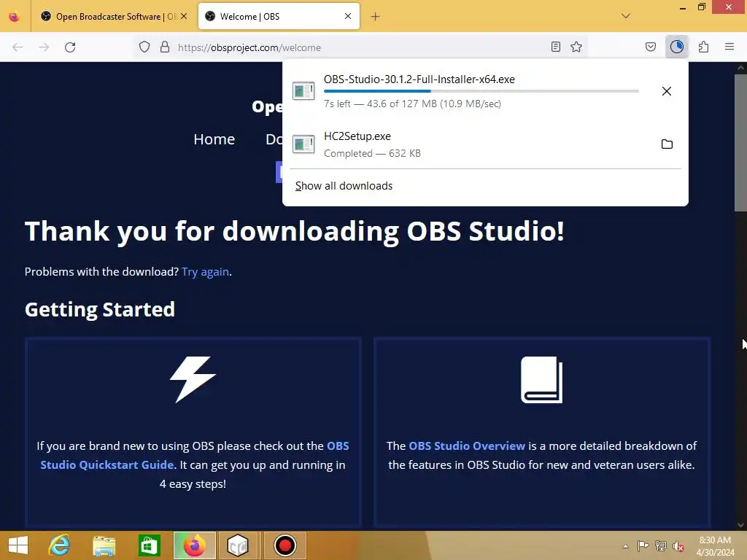Open the Firefox View pinned icon
The width and height of the screenshot is (747, 560).
point(15,16)
